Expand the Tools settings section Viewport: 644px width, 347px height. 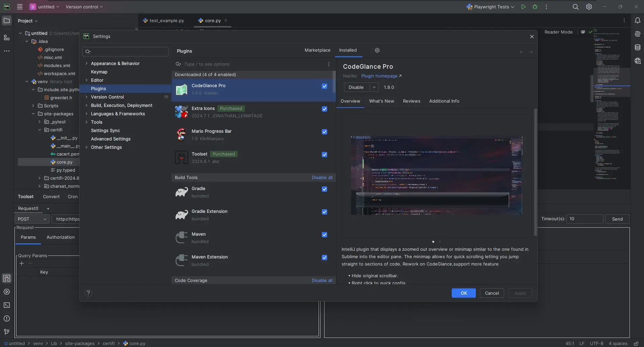pos(86,122)
